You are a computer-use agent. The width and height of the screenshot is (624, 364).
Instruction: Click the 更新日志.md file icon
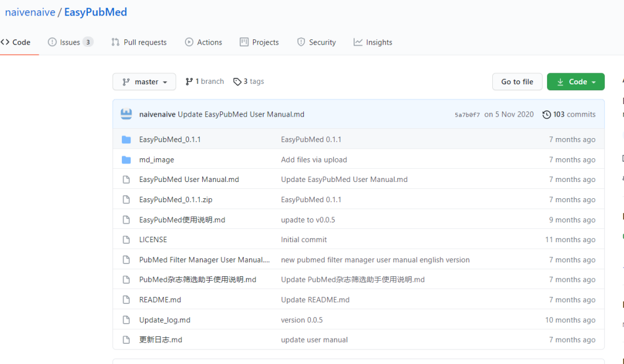(126, 340)
